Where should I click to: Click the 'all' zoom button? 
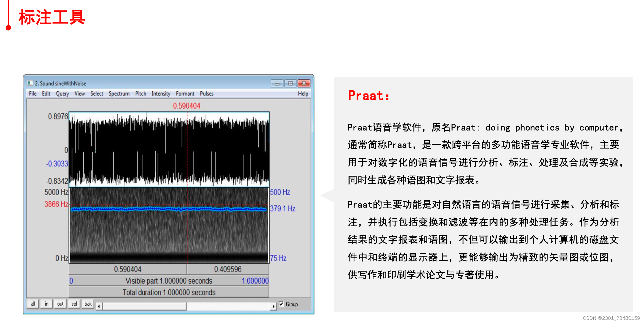[33, 304]
